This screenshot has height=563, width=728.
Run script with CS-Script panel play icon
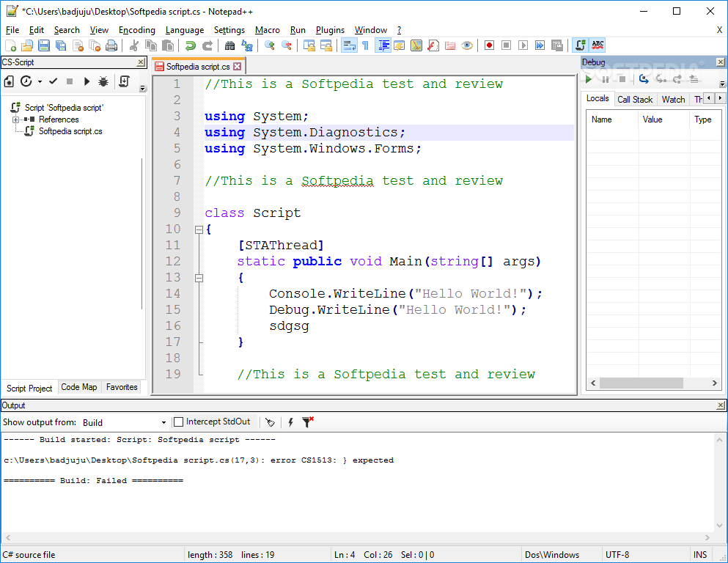coord(87,81)
